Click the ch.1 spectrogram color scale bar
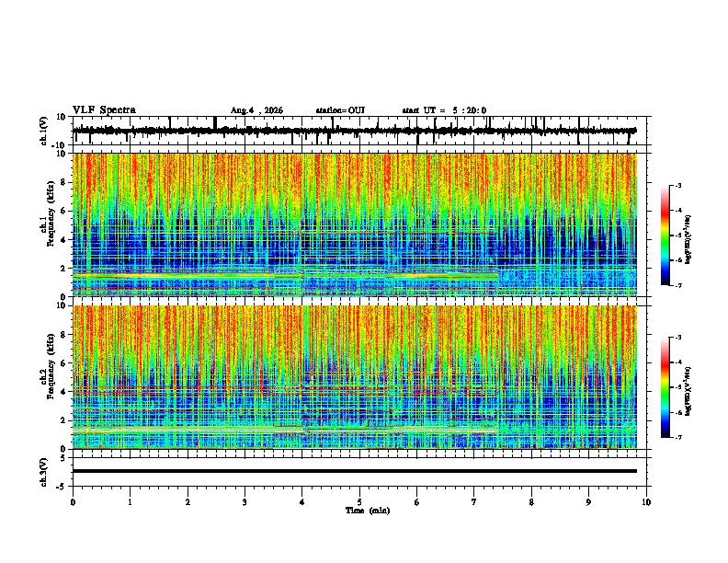The height and width of the screenshot is (563, 728). (665, 236)
